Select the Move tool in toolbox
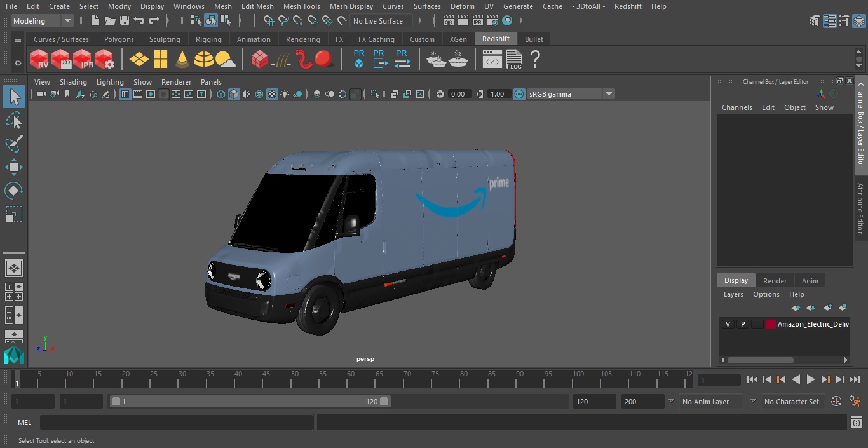Viewport: 868px width, 448px height. pyautogui.click(x=13, y=167)
